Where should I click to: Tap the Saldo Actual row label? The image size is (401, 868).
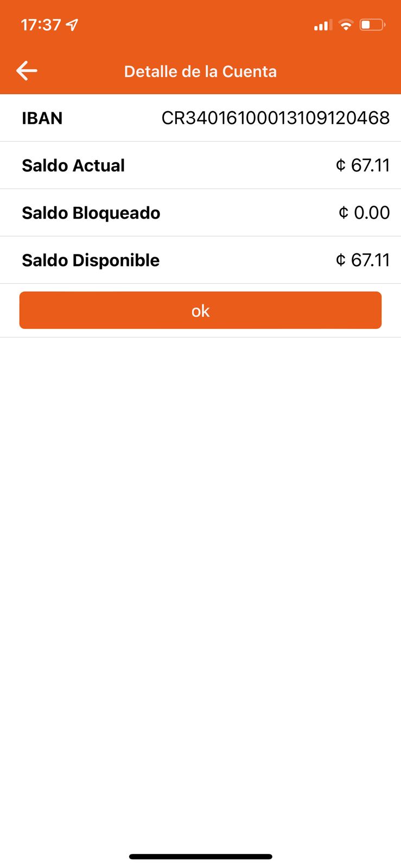tap(73, 165)
